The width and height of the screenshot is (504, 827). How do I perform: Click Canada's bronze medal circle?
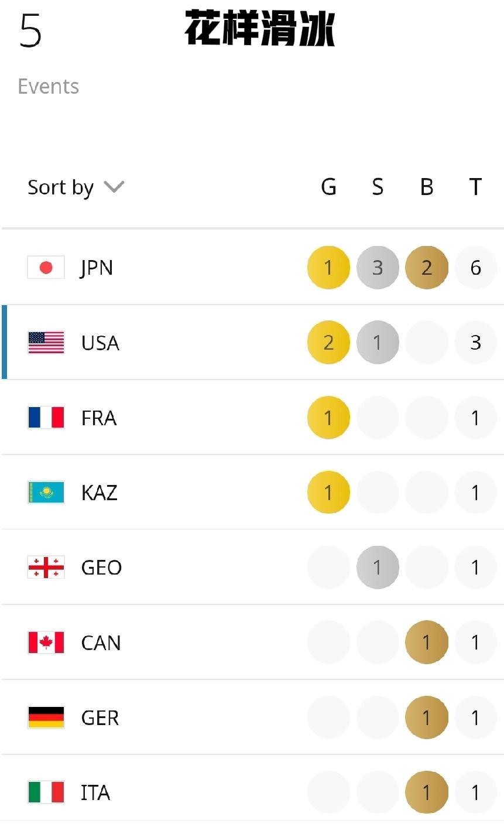(x=427, y=643)
